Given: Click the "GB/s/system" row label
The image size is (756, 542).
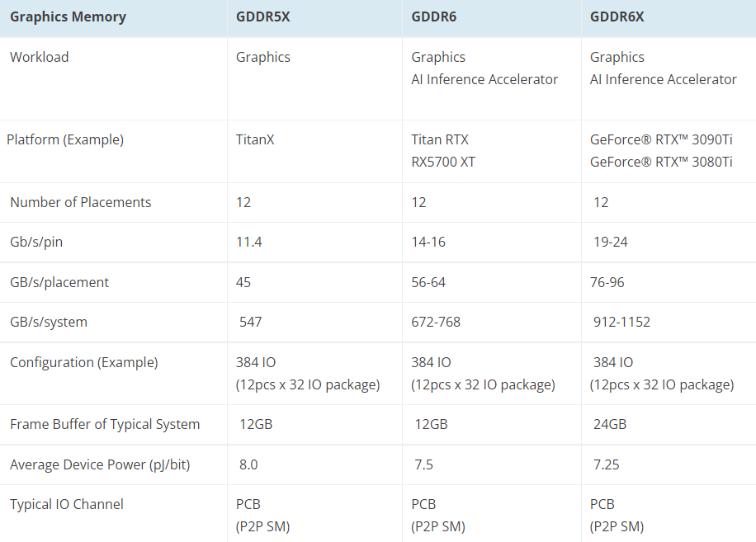Looking at the screenshot, I should pyautogui.click(x=49, y=322).
